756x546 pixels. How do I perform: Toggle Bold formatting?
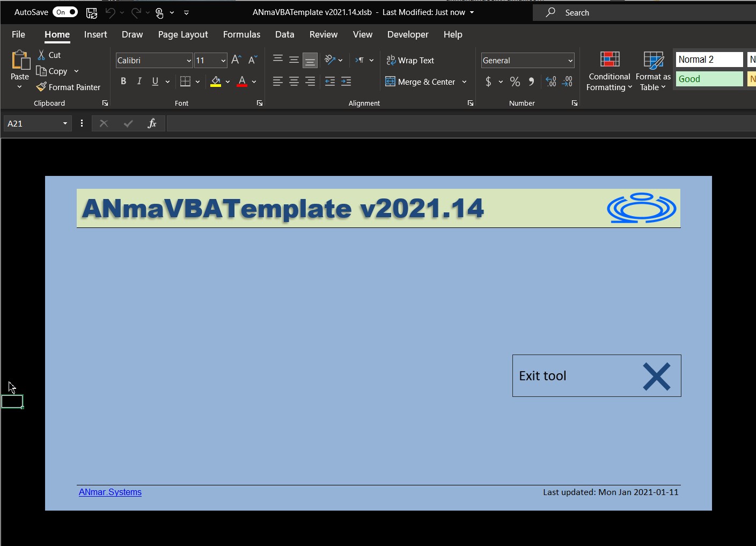pos(123,82)
